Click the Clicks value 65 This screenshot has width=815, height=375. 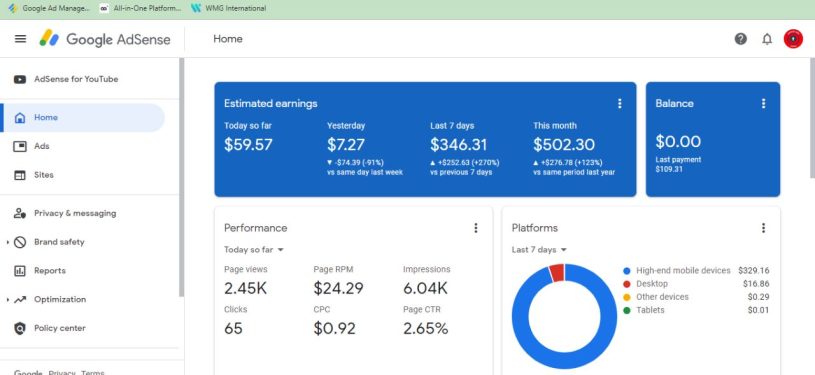(233, 329)
